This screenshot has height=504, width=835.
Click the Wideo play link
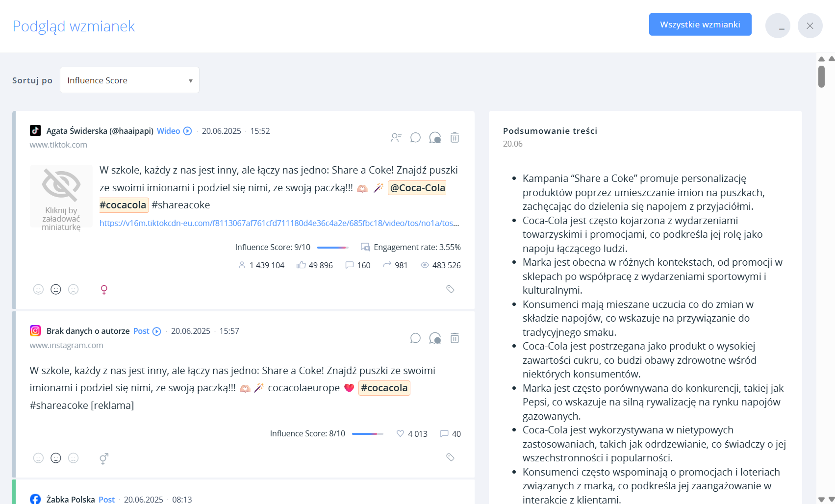pyautogui.click(x=169, y=130)
